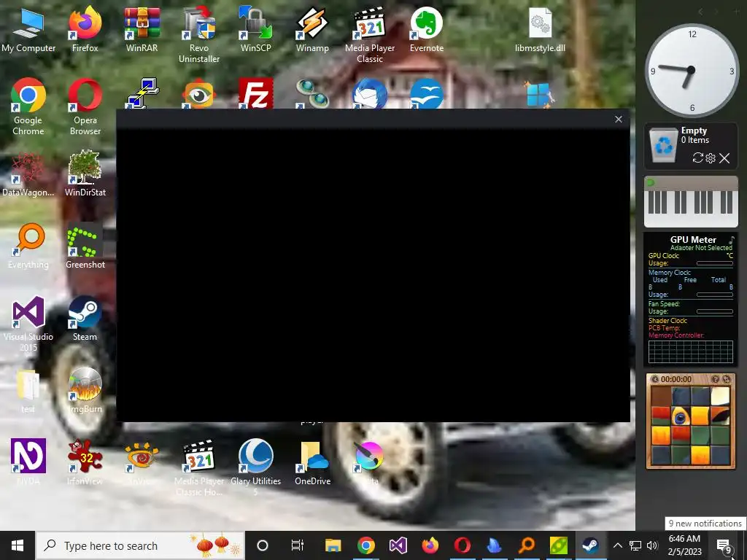Open Visual Studio from the taskbar

click(398, 545)
